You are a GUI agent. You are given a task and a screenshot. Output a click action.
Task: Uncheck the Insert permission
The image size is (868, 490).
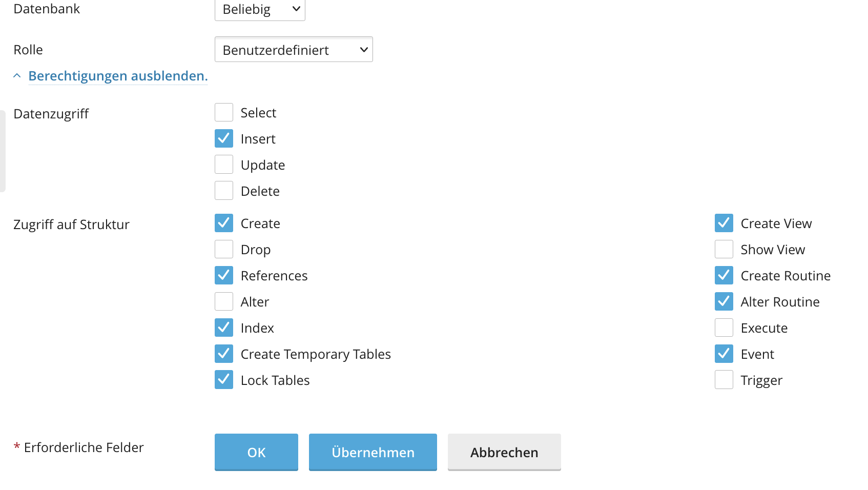(224, 139)
